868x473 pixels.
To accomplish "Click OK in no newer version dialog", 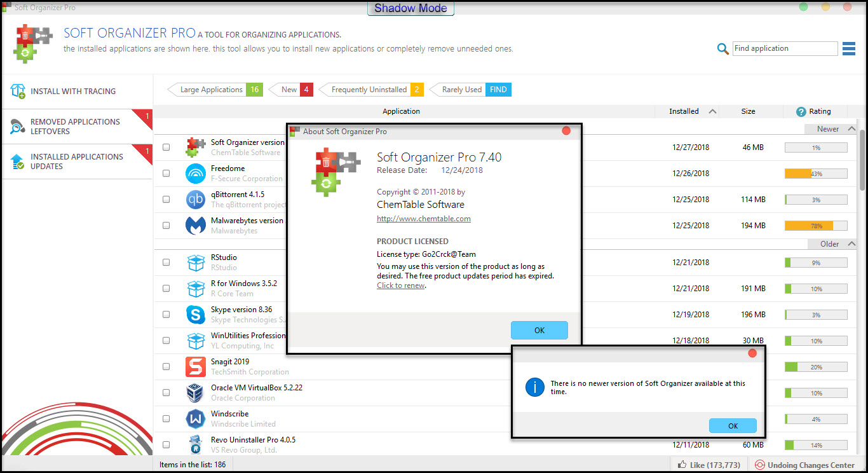I will pos(733,426).
